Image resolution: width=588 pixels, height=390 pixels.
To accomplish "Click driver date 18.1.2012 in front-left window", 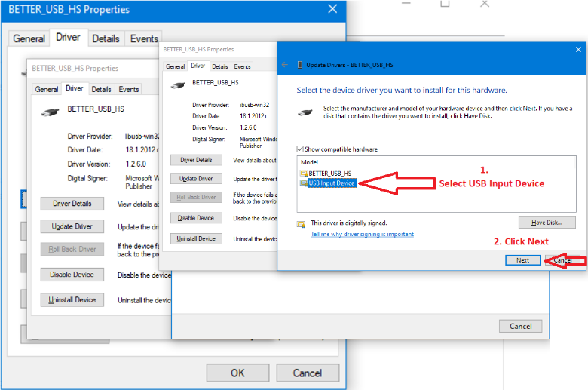I will pos(142,150).
